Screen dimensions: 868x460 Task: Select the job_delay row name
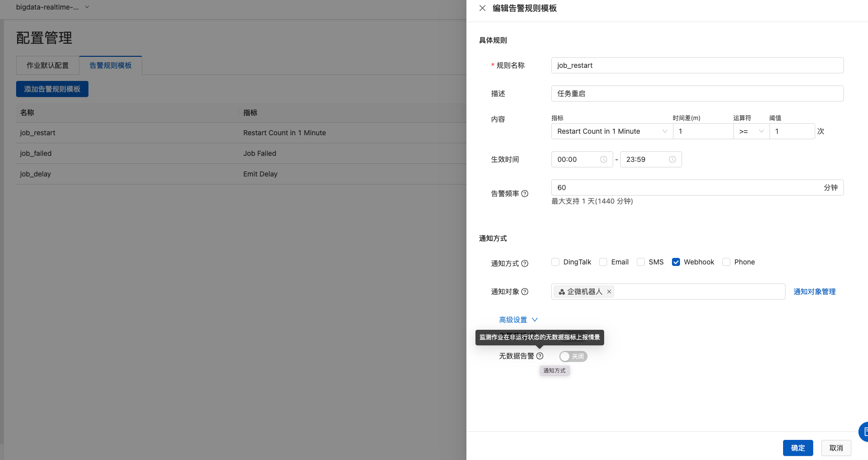(x=35, y=174)
